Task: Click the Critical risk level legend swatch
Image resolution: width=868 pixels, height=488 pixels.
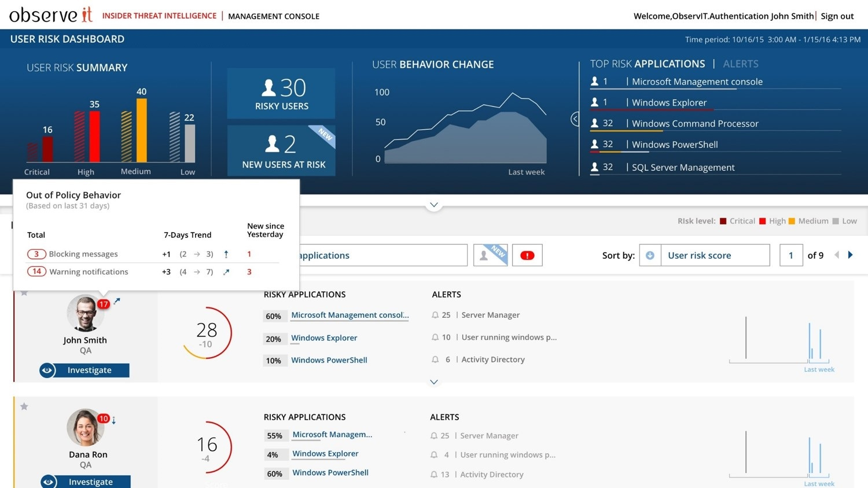Action: tap(723, 221)
